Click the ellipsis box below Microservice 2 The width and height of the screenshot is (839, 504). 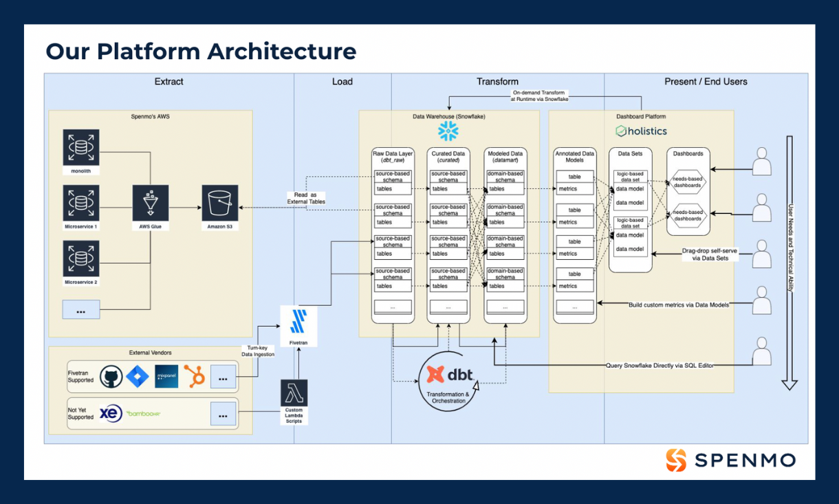81,310
